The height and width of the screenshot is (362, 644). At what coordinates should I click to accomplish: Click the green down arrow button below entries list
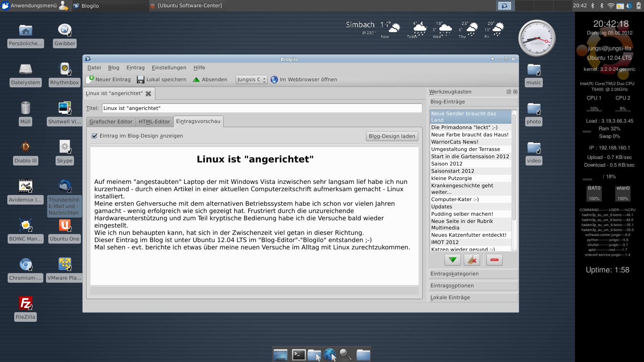coord(452,260)
